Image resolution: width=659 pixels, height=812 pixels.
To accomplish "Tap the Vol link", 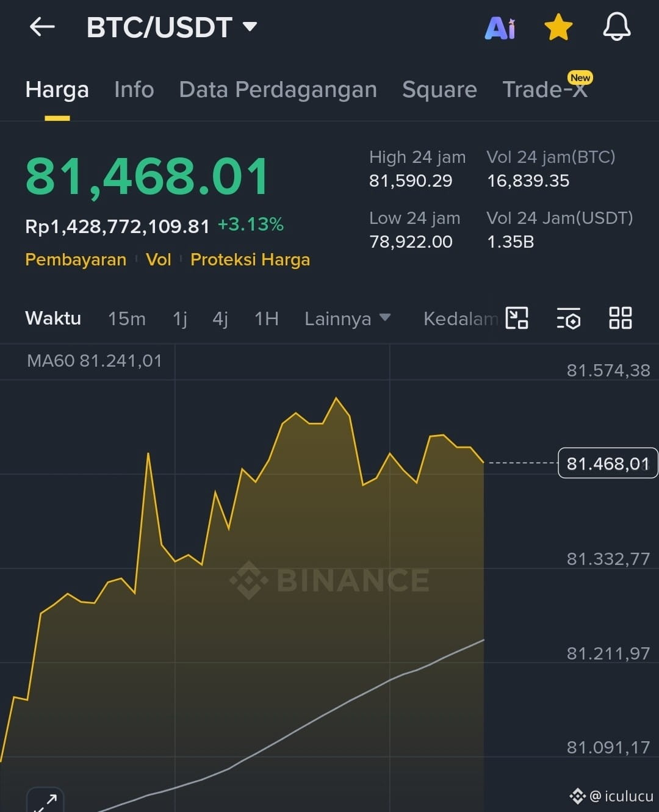I will coord(158,260).
